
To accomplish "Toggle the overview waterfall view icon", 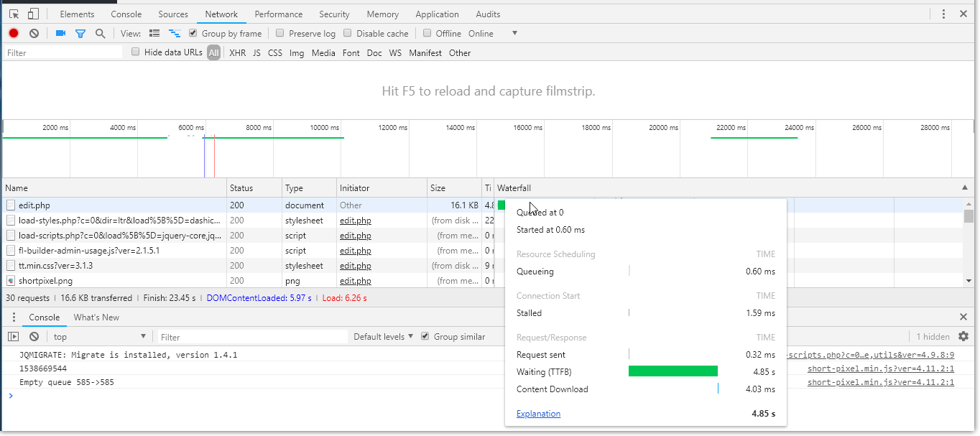I will coord(174,33).
